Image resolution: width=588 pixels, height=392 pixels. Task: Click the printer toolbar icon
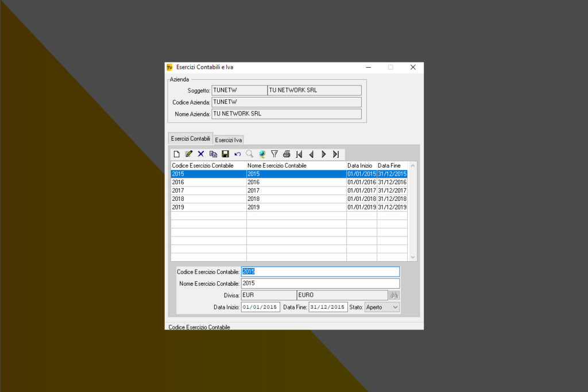pyautogui.click(x=287, y=154)
